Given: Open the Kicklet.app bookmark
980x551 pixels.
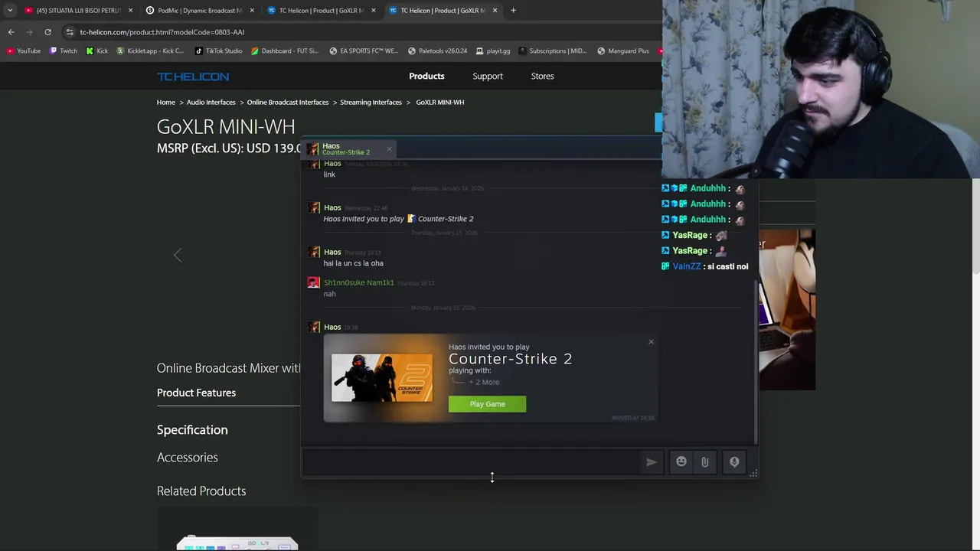Looking at the screenshot, I should point(150,51).
